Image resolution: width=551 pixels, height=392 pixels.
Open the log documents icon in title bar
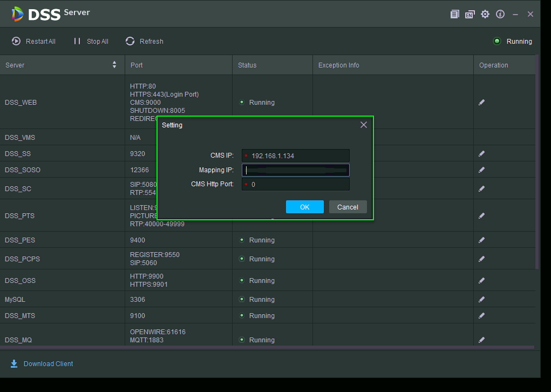click(x=454, y=15)
